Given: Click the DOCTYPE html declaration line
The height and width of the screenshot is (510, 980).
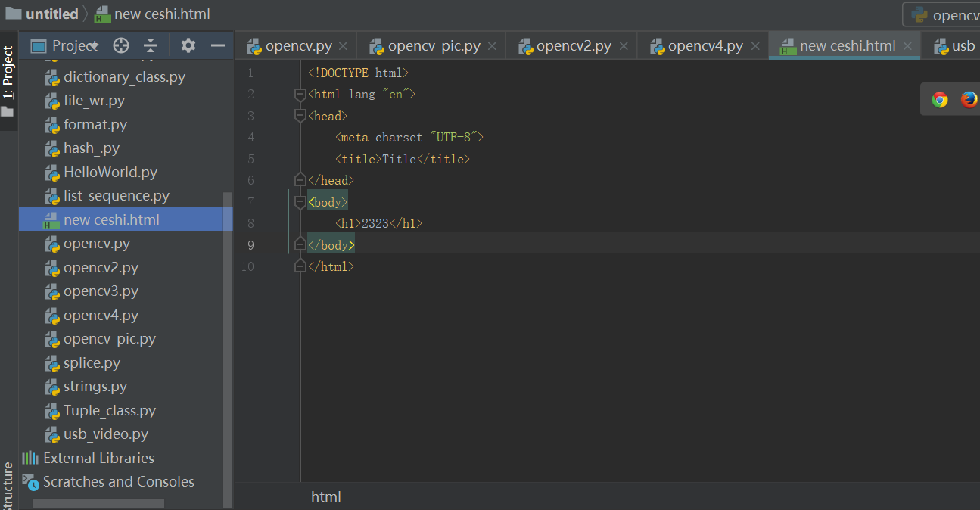Looking at the screenshot, I should (x=358, y=73).
